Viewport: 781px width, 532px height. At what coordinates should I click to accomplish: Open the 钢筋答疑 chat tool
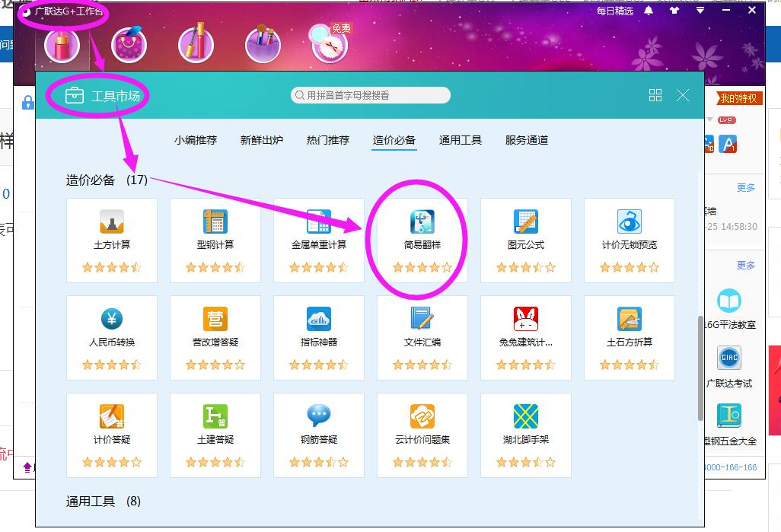[319, 435]
